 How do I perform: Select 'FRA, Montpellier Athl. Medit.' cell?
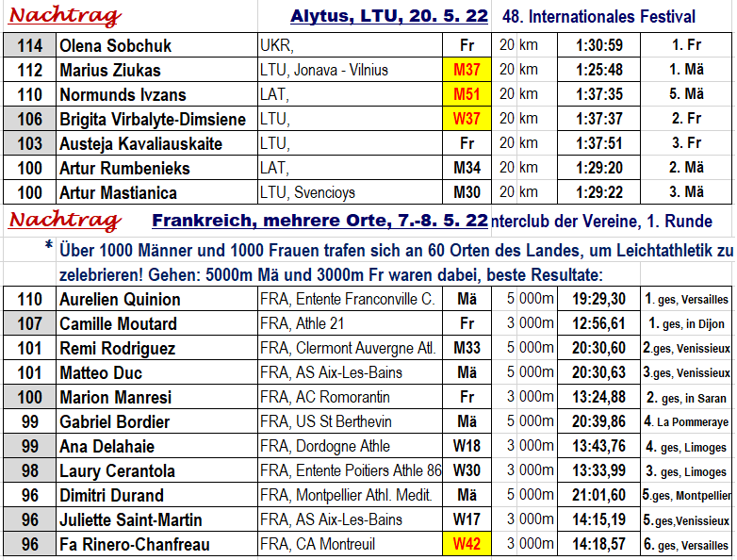pos(350,495)
